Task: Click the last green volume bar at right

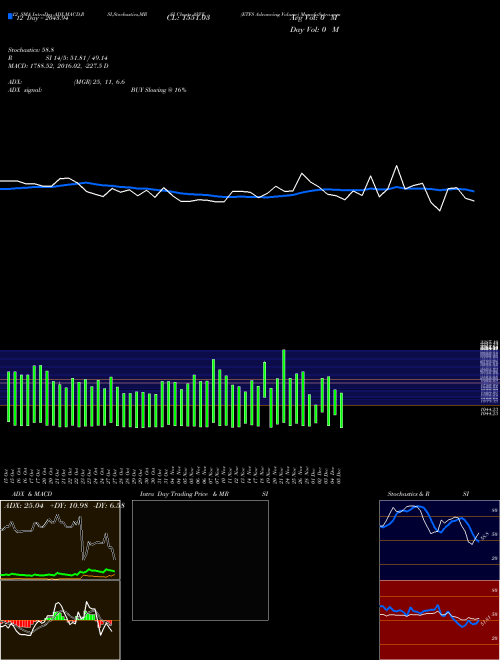Action: click(341, 410)
